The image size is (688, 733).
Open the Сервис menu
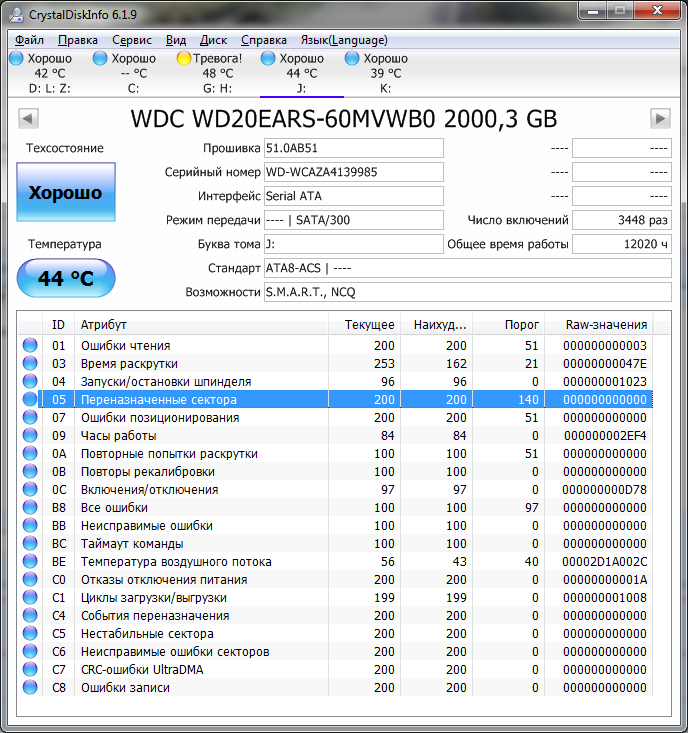[132, 40]
